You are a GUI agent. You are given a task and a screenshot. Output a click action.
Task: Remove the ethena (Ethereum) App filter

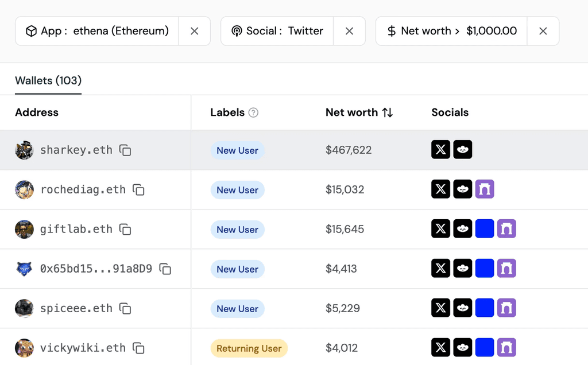click(195, 31)
